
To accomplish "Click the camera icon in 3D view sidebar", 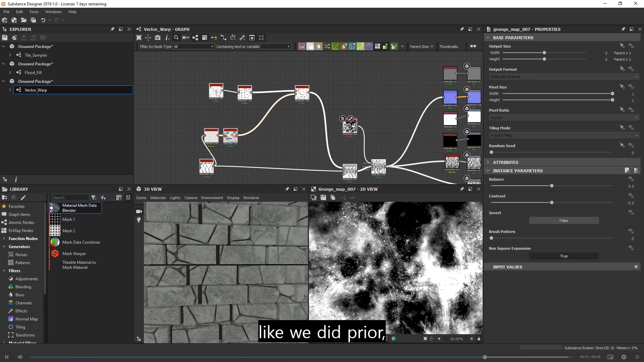I will 139,212.
